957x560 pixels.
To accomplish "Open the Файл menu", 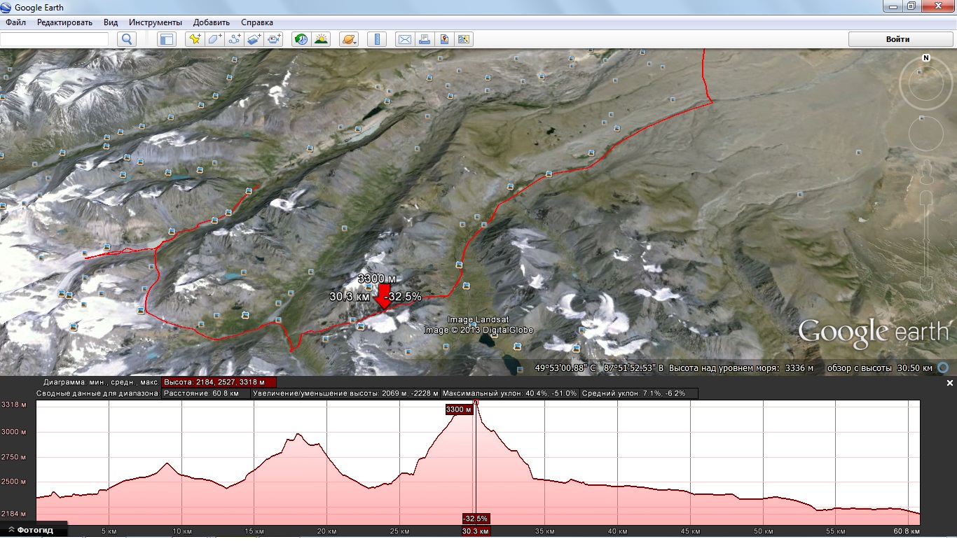I will coord(15,22).
